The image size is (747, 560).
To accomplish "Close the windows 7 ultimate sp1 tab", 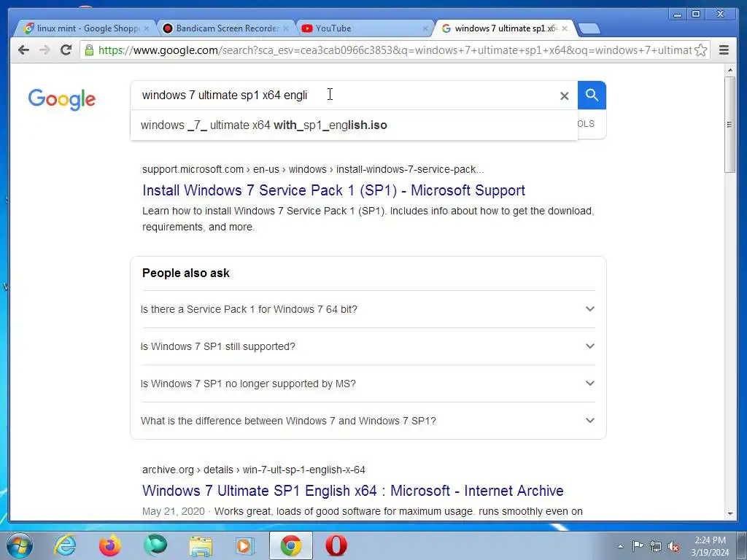I will (x=565, y=28).
